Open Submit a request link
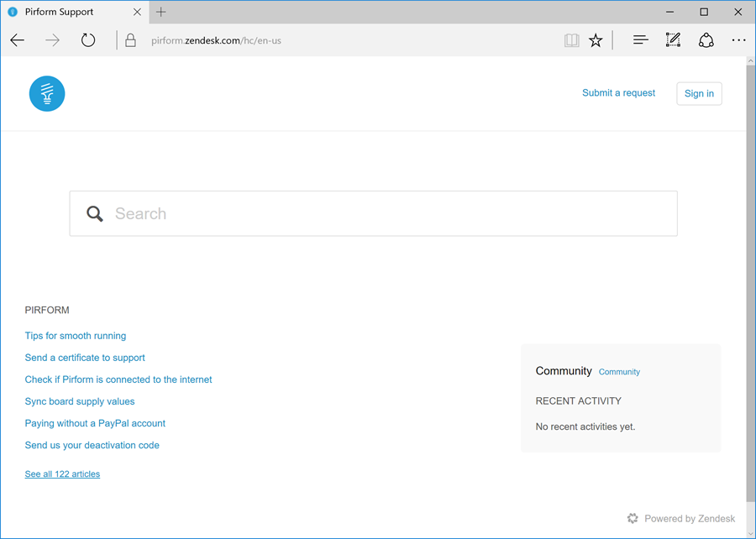Screen dimensions: 756x539 [618, 93]
